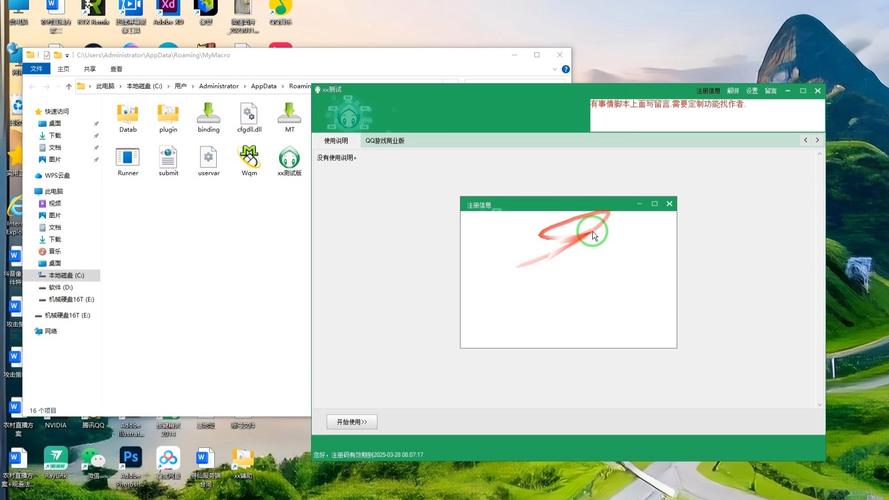The width and height of the screenshot is (889, 500).
Task: Click the red message text box
Action: pyautogui.click(x=707, y=115)
